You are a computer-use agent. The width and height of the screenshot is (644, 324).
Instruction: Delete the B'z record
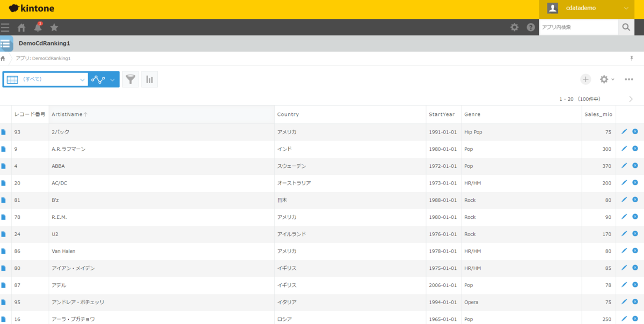[635, 200]
